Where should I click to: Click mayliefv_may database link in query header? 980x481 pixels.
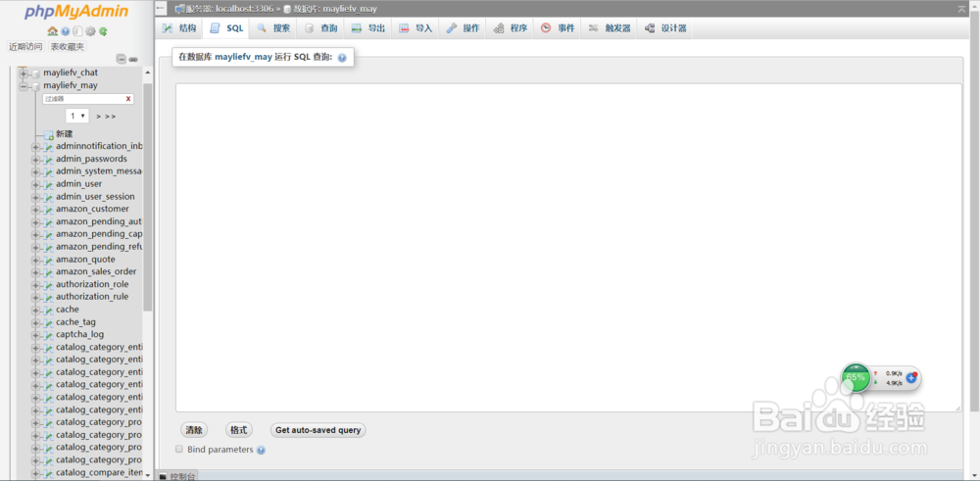pyautogui.click(x=243, y=57)
